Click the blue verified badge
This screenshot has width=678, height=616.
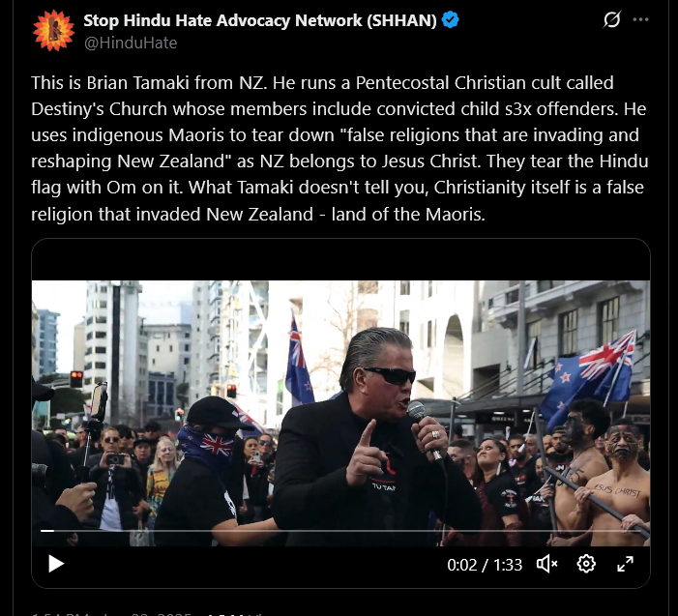[450, 20]
